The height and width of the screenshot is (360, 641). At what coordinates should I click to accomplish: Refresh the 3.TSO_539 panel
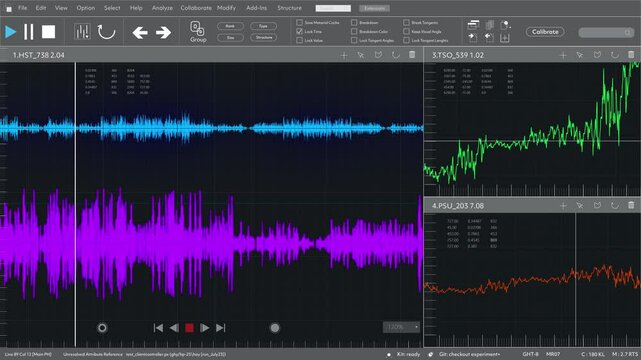click(x=614, y=55)
